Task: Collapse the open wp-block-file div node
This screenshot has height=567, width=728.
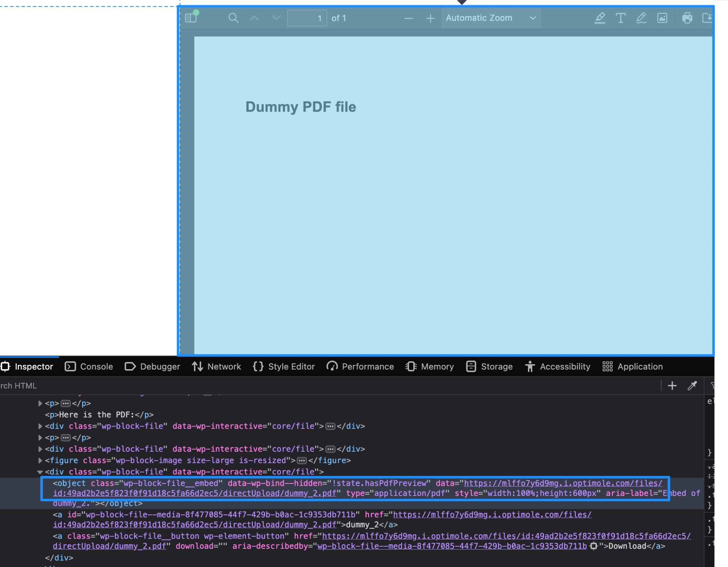Action: [40, 472]
